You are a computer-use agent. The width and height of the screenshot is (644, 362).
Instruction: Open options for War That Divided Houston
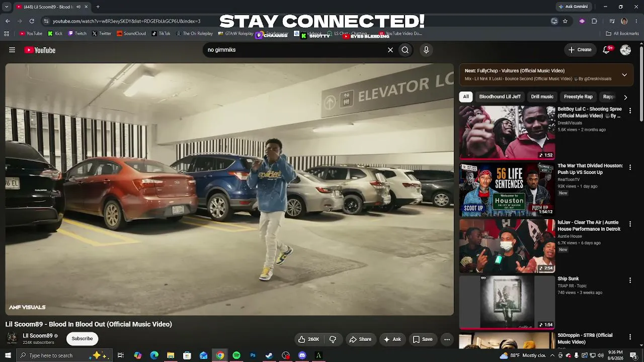630,167
